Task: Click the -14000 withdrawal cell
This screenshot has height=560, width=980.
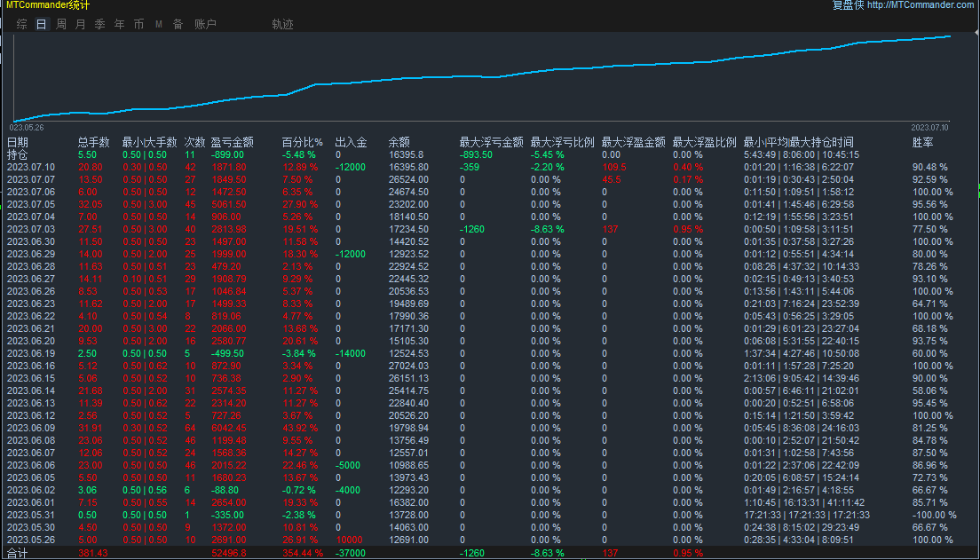Action: click(351, 354)
